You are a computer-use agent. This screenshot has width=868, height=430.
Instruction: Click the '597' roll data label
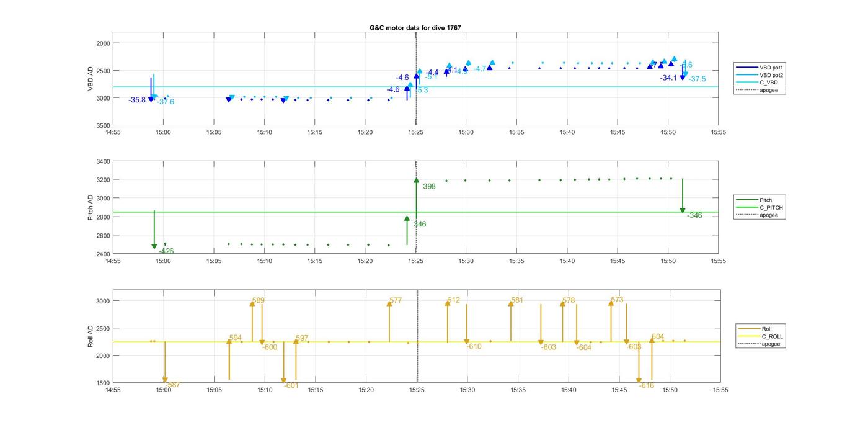pyautogui.click(x=302, y=338)
